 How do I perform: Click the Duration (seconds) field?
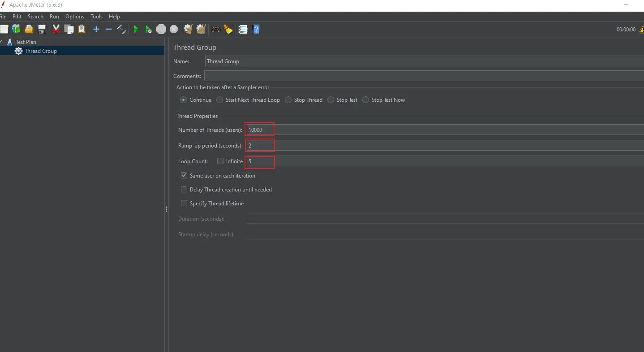(445, 219)
